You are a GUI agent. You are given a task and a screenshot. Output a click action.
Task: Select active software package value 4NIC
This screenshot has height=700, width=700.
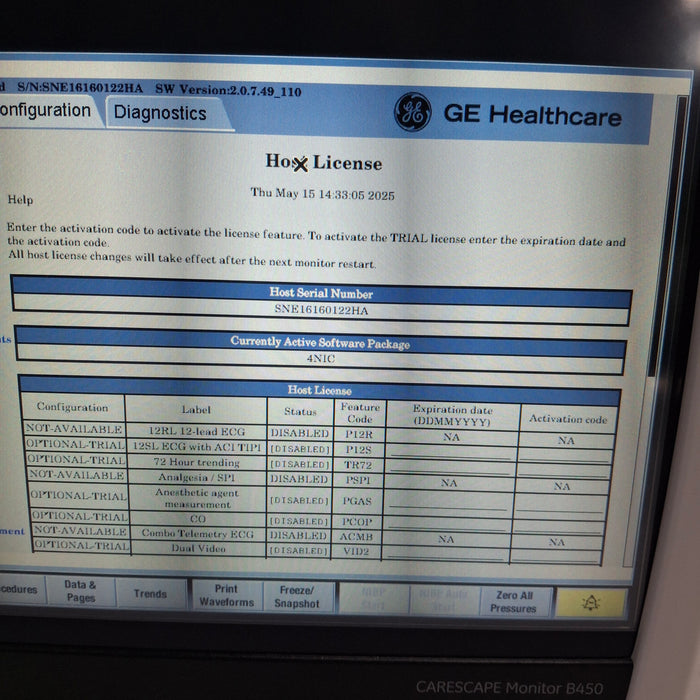321,358
